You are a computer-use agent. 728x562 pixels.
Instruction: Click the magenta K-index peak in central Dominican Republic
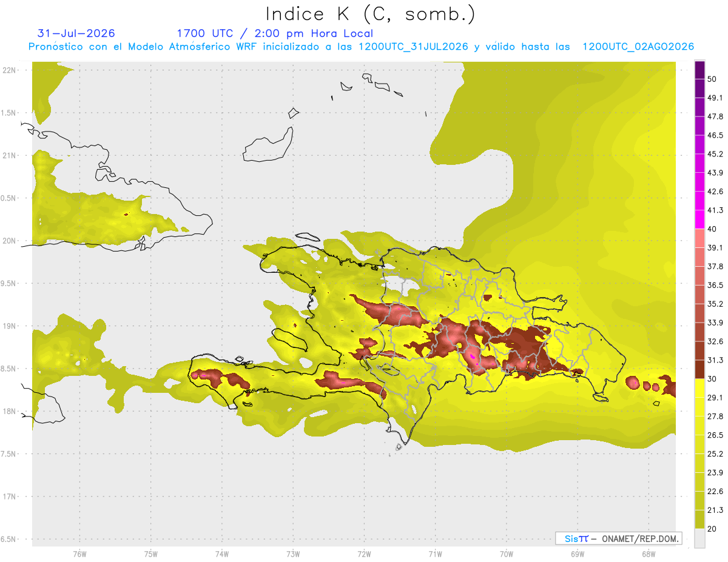pyautogui.click(x=473, y=356)
